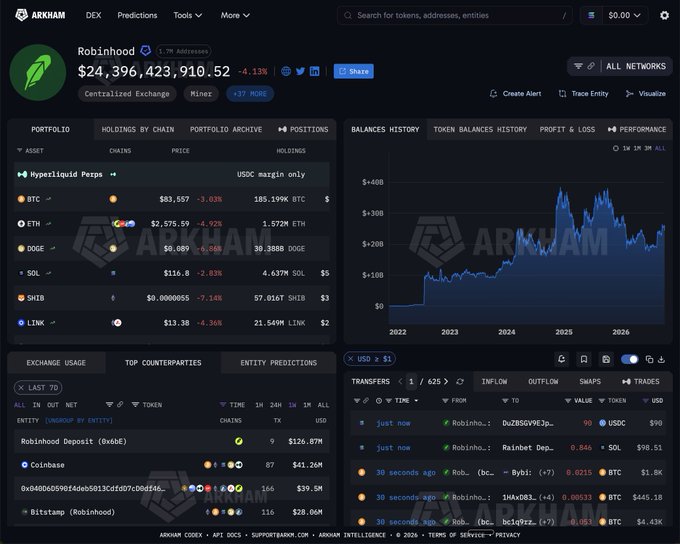
Task: Select the IN direction filter
Action: pos(36,405)
